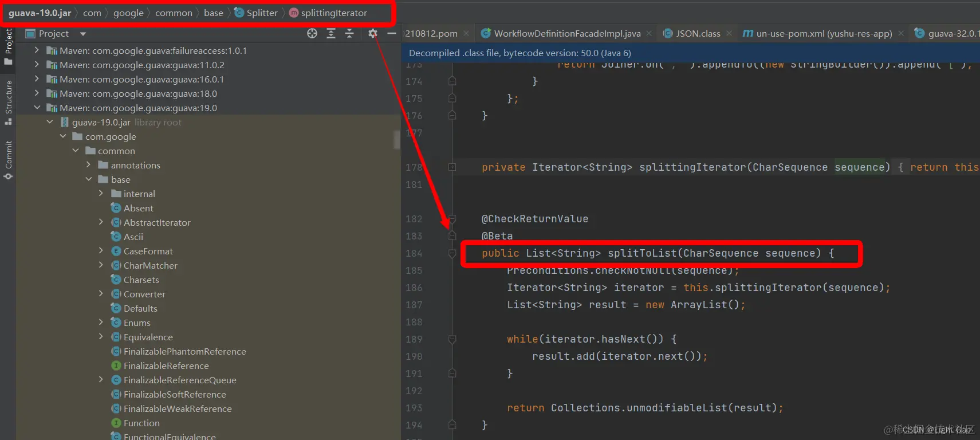The width and height of the screenshot is (980, 440).
Task: Click 'common' breadcrumb segment
Action: coord(174,13)
